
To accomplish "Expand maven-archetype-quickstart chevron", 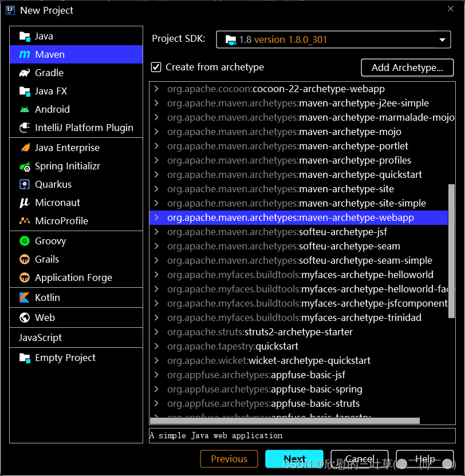I will point(156,174).
